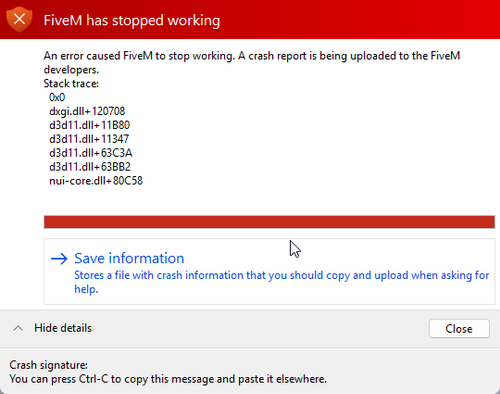Select the 'FiveM has stopped working' title

(132, 20)
